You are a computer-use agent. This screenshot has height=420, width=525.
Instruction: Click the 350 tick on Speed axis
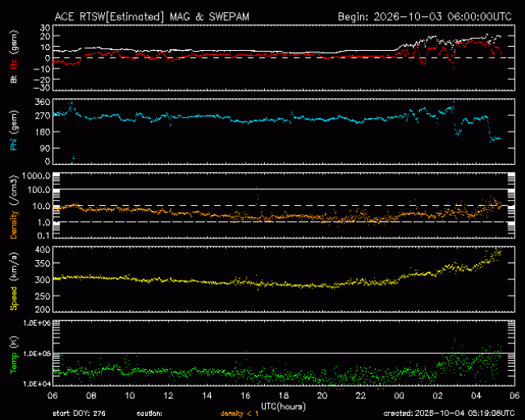[x=42, y=263]
